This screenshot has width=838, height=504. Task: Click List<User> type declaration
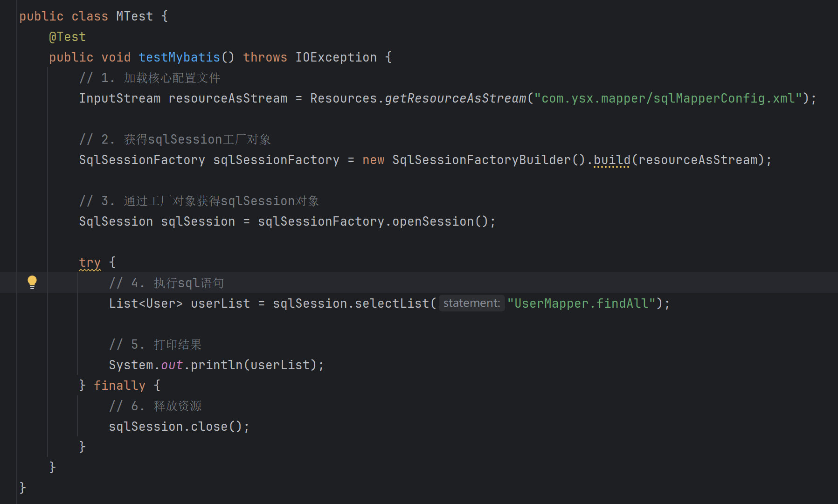pos(146,304)
